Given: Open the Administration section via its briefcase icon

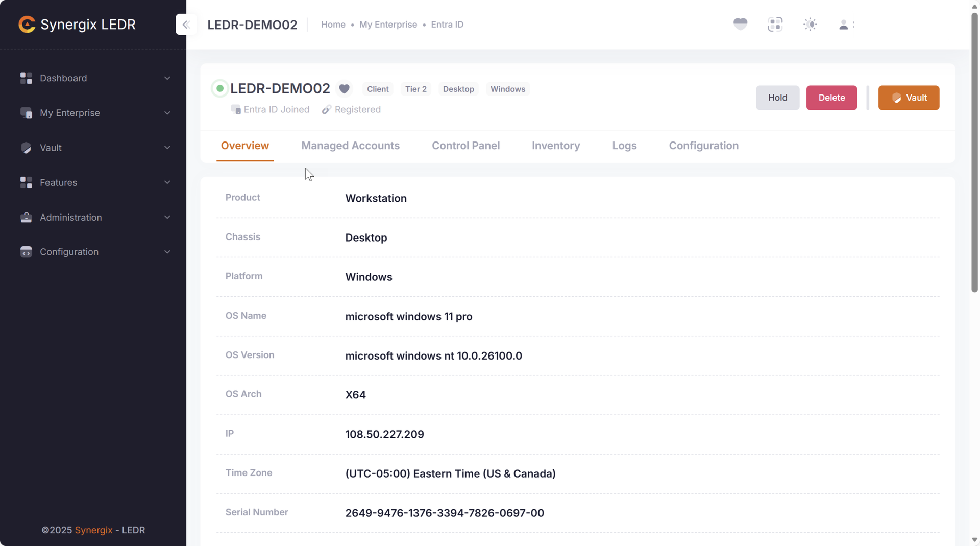Looking at the screenshot, I should (x=26, y=217).
